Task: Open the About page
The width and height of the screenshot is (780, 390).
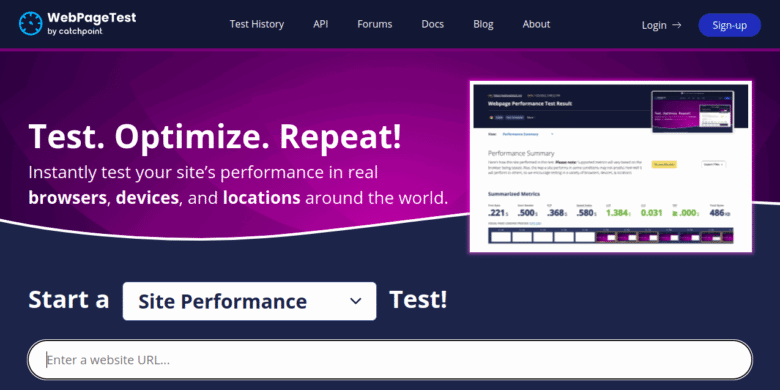Action: (x=536, y=24)
